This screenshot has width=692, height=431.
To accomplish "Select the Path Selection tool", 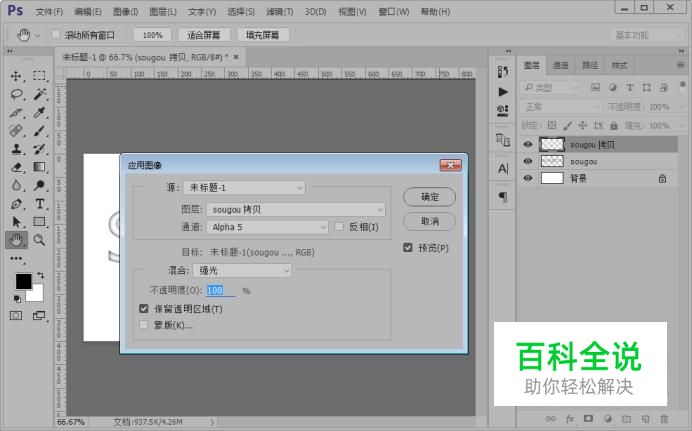I will (16, 222).
